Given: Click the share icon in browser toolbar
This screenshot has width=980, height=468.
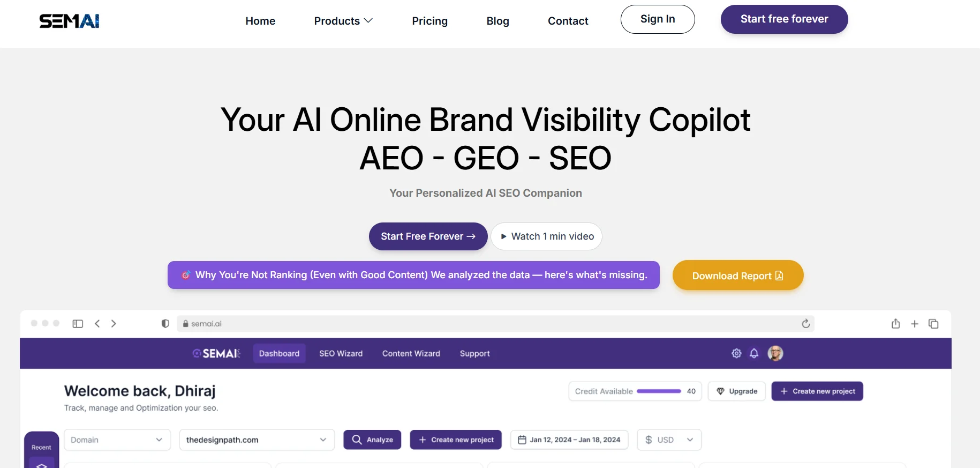Looking at the screenshot, I should pyautogui.click(x=895, y=324).
